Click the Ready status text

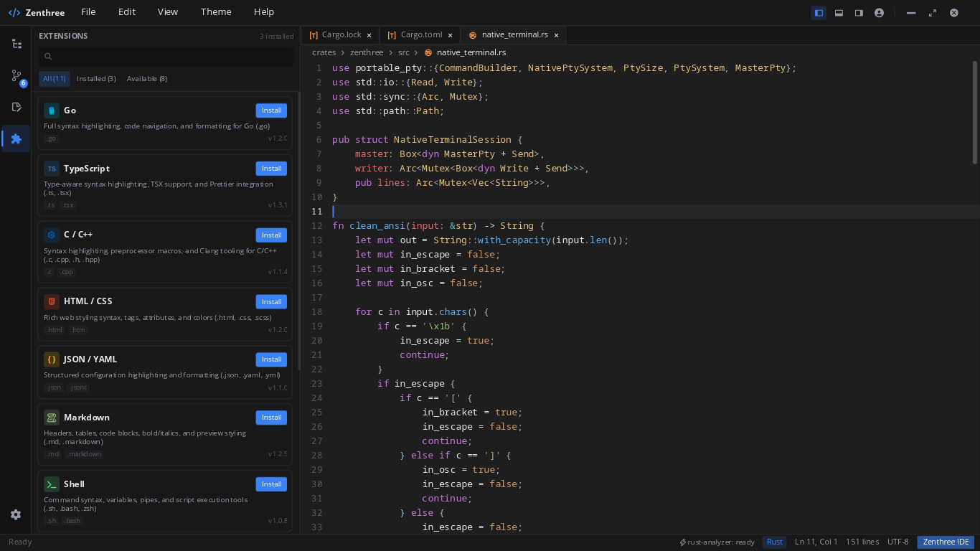[x=20, y=542]
